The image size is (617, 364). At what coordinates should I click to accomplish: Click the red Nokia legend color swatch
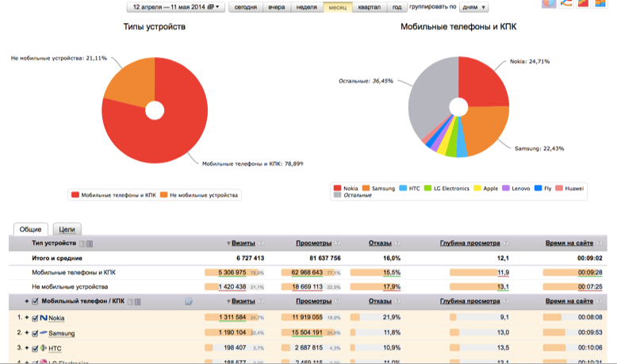(x=338, y=188)
